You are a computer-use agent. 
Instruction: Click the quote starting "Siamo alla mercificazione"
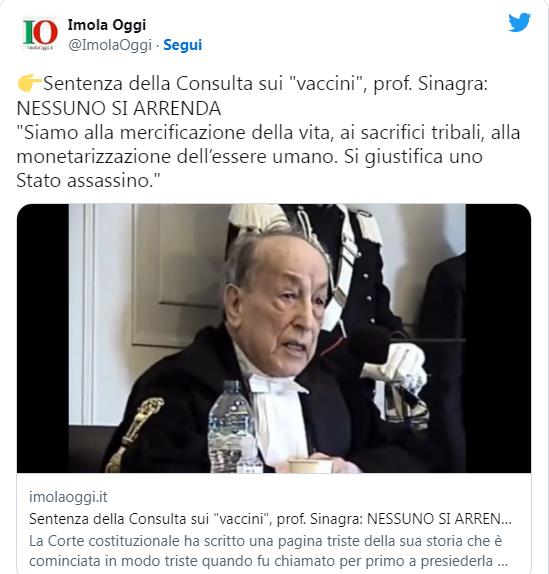[268, 145]
